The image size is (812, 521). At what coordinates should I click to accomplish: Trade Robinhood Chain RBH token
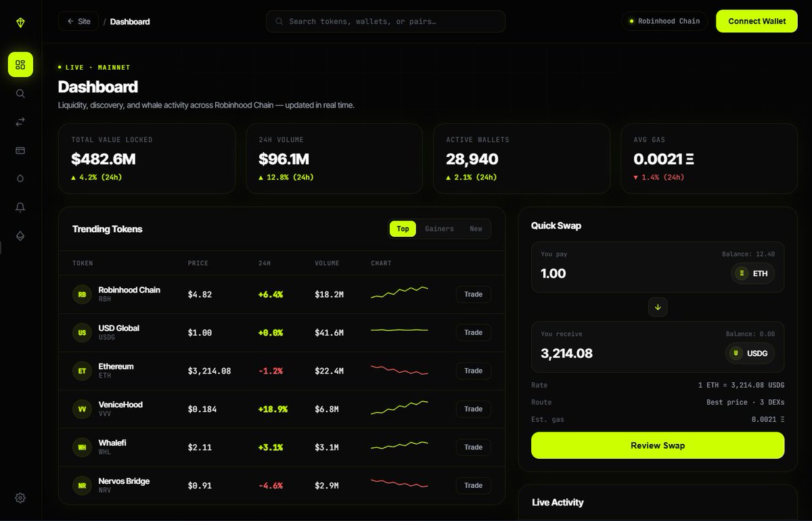point(474,294)
